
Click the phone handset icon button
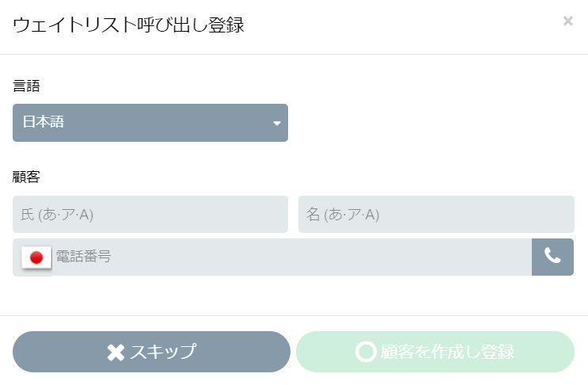552,257
